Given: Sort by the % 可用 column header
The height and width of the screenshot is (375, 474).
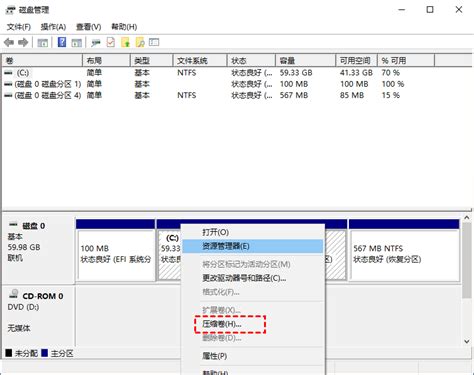Looking at the screenshot, I should [406, 61].
